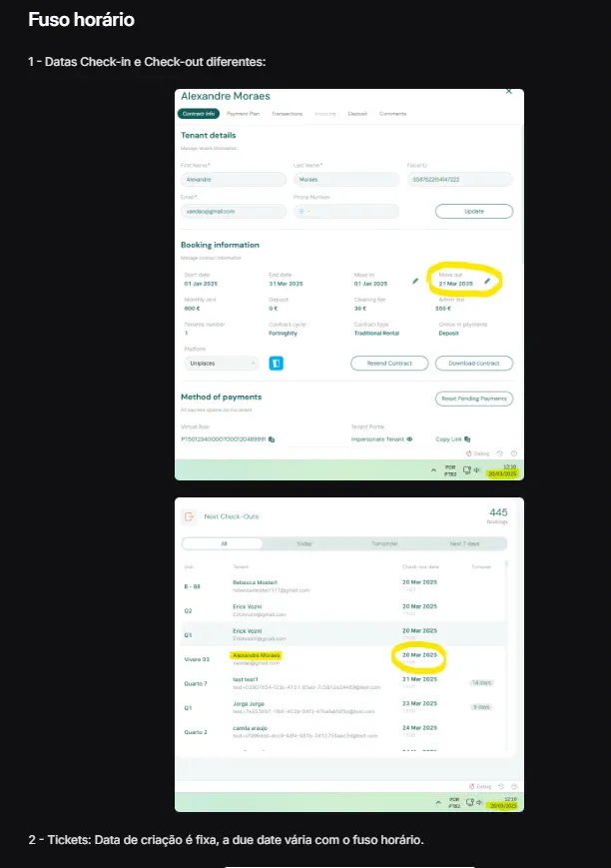Copy the Virtual Iban number
611x868 pixels.
tap(272, 439)
